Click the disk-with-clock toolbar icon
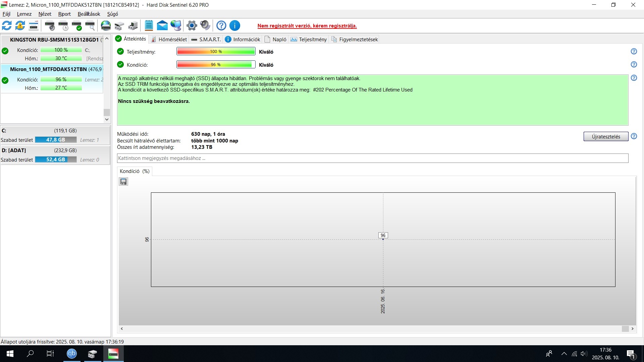The width and height of the screenshot is (644, 362). point(63,25)
